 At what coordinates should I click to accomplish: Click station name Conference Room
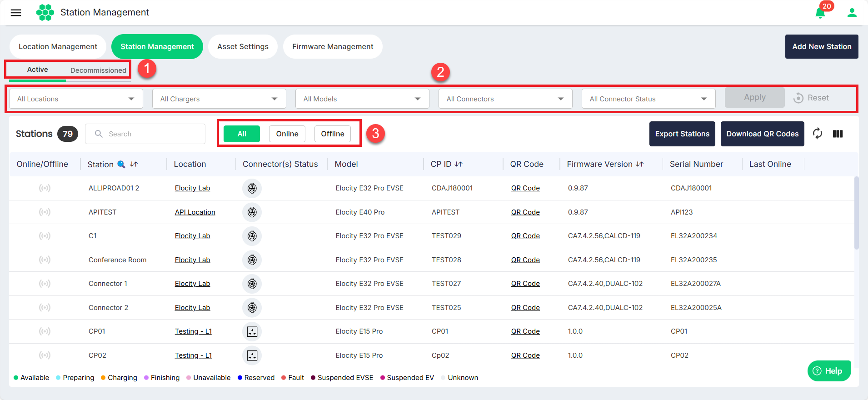click(x=117, y=260)
